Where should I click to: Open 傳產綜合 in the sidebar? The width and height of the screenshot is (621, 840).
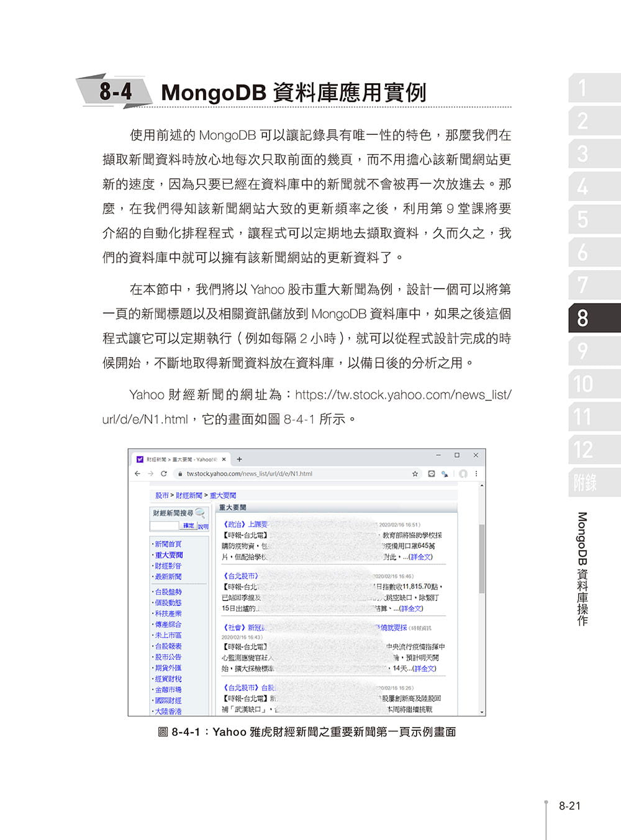[168, 625]
